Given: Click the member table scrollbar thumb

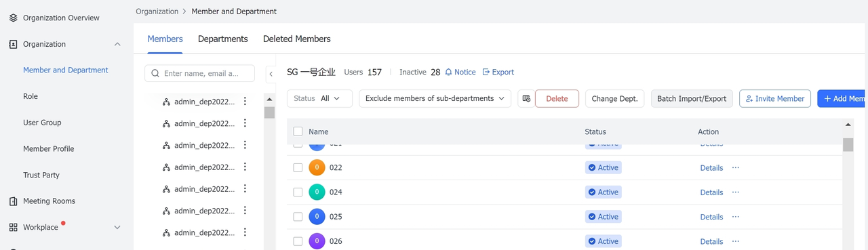Looking at the screenshot, I should (x=848, y=144).
